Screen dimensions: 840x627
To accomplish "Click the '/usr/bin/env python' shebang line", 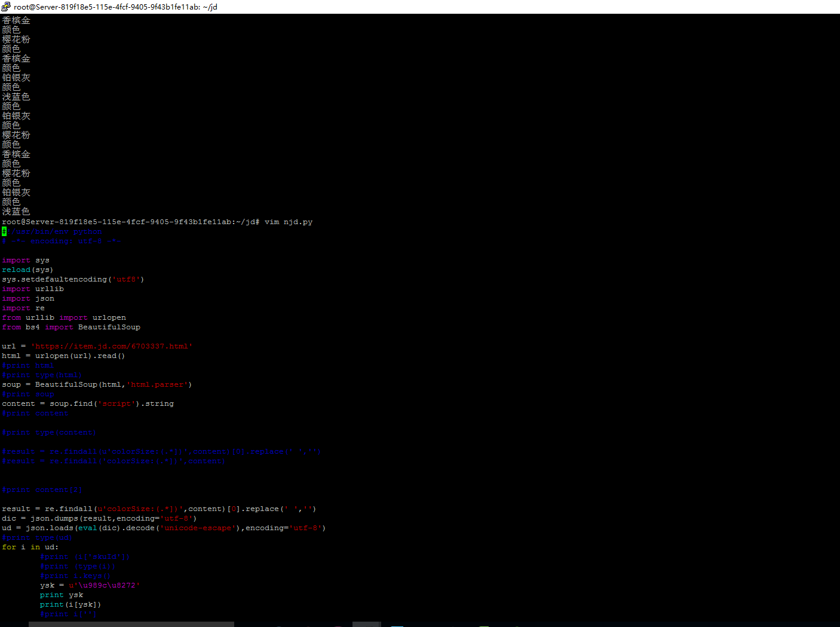I will pyautogui.click(x=52, y=232).
